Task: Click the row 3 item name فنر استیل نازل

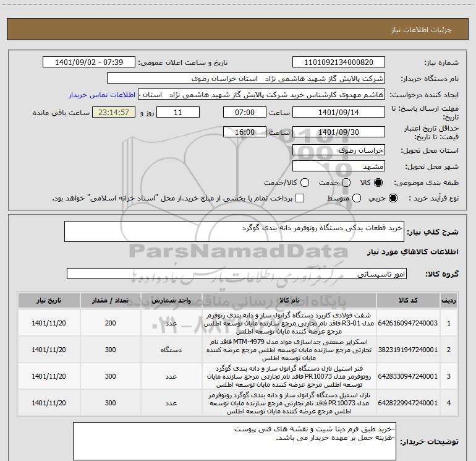Action: coord(289,376)
